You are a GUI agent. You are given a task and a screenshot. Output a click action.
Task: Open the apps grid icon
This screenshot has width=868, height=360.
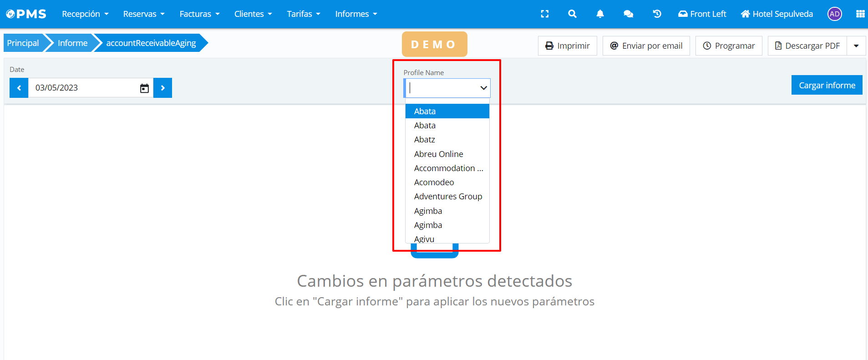click(x=860, y=14)
